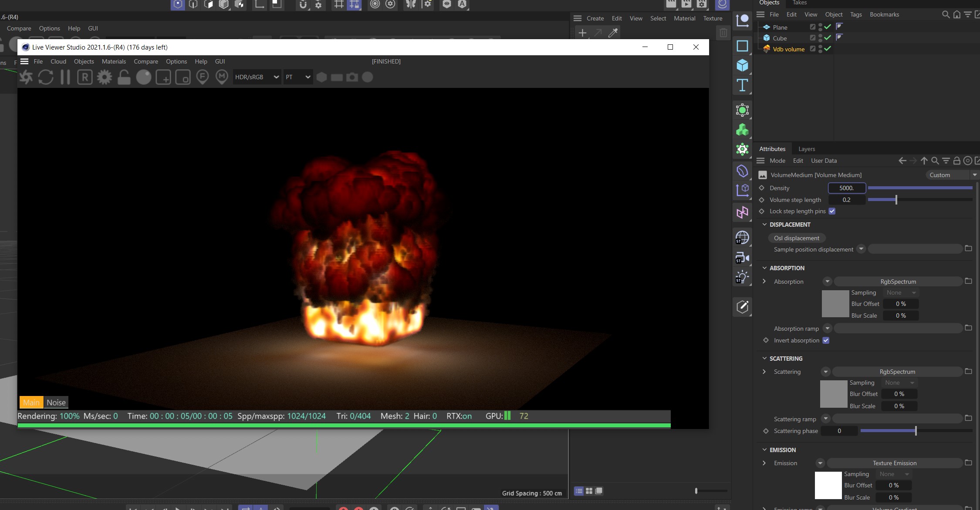The width and height of the screenshot is (980, 510).
Task: Toggle Vdb volume enabled green checkmark
Action: click(x=828, y=49)
